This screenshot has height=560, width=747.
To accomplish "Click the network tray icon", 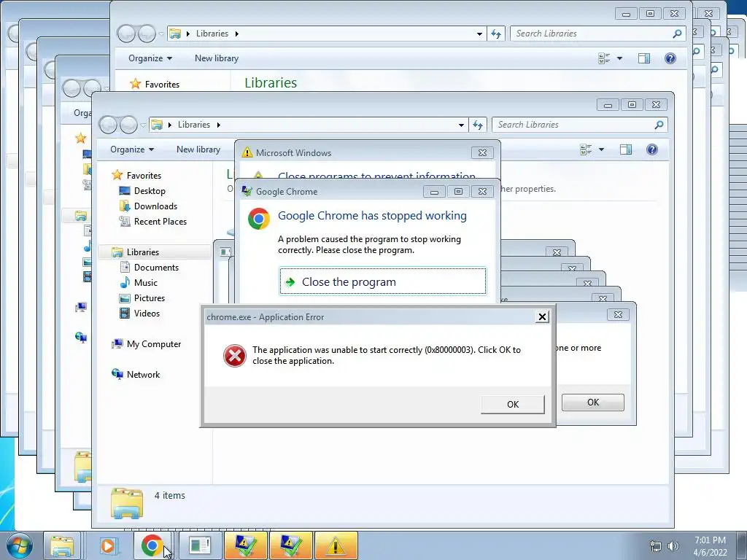I will click(656, 547).
